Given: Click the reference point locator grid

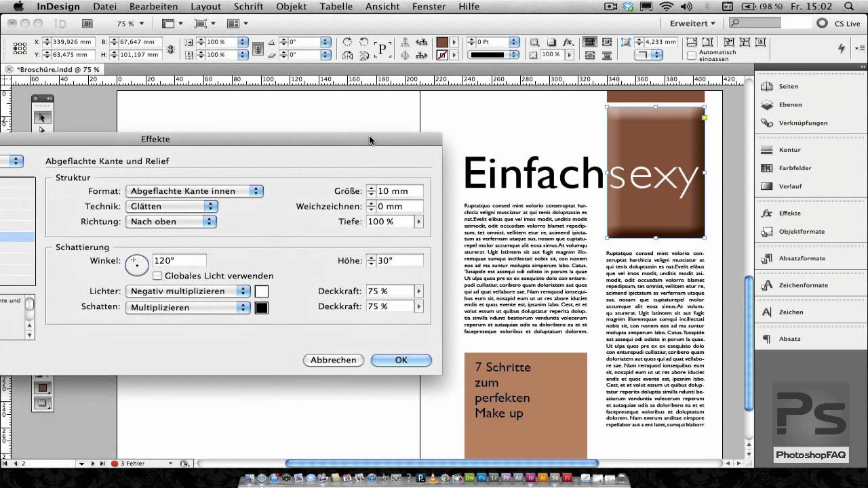Looking at the screenshot, I should [x=20, y=47].
